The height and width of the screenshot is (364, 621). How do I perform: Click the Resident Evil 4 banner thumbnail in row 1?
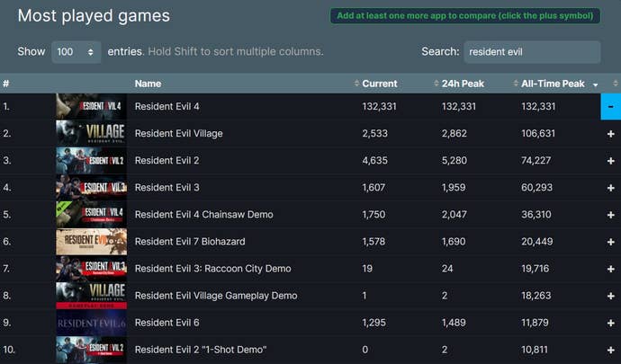tap(92, 106)
